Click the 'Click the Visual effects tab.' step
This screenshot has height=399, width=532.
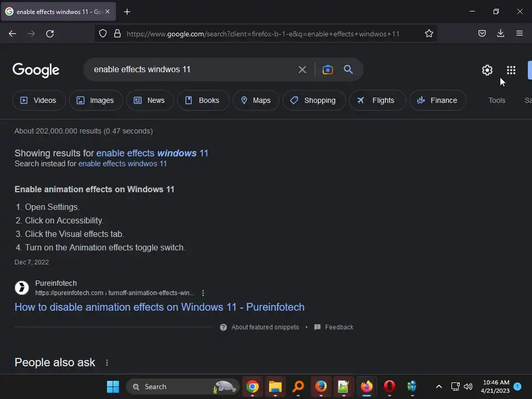tap(74, 234)
